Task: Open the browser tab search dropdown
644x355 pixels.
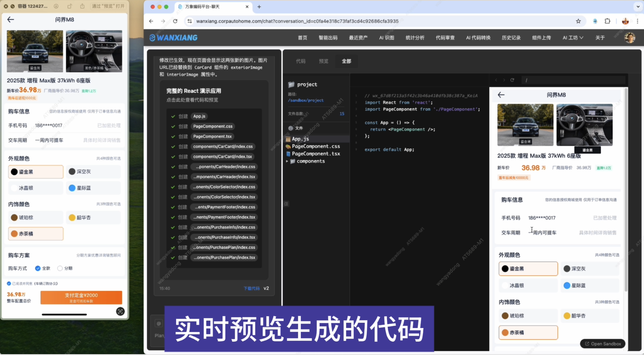Action: (638, 7)
